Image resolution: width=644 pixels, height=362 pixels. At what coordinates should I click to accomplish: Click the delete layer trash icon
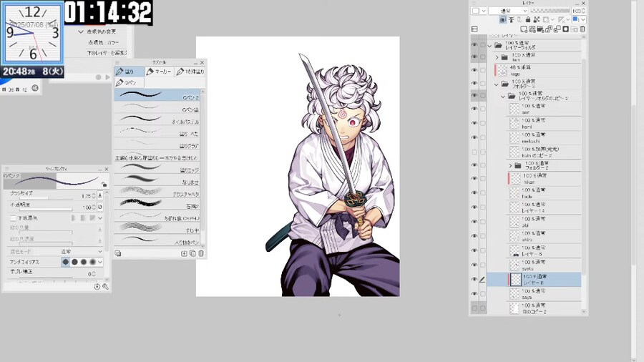coord(582,29)
